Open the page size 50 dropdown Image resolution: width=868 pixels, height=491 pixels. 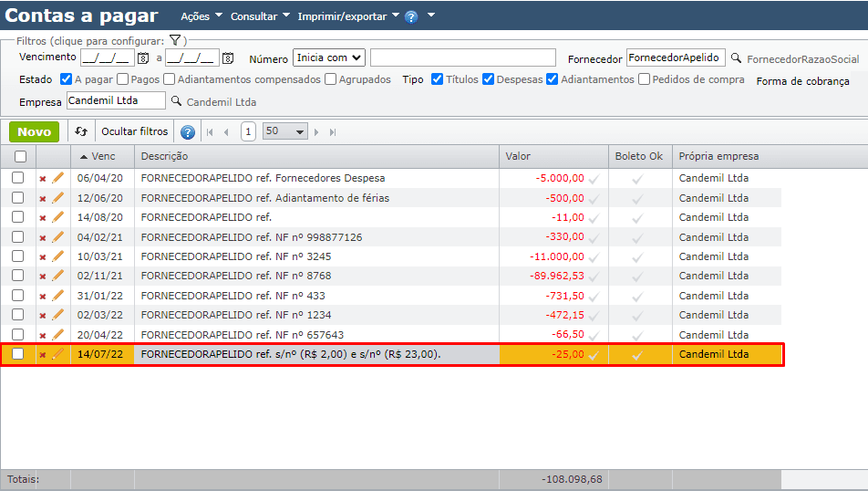tap(285, 131)
